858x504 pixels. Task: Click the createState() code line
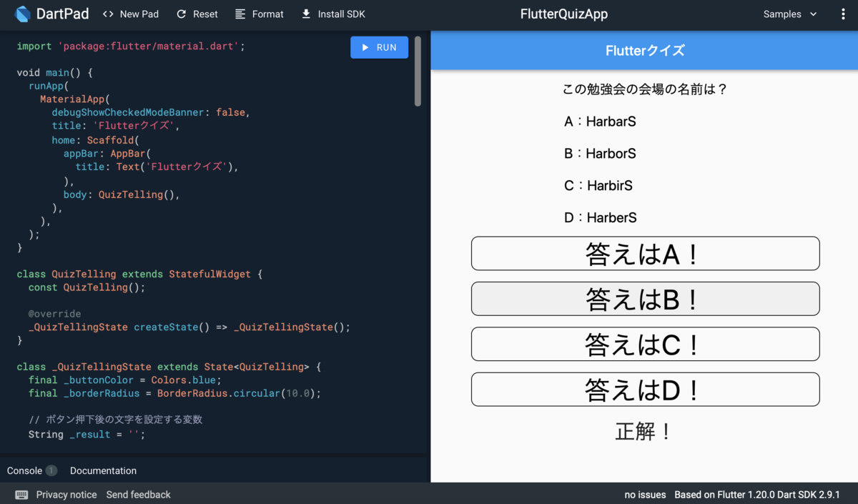(189, 327)
